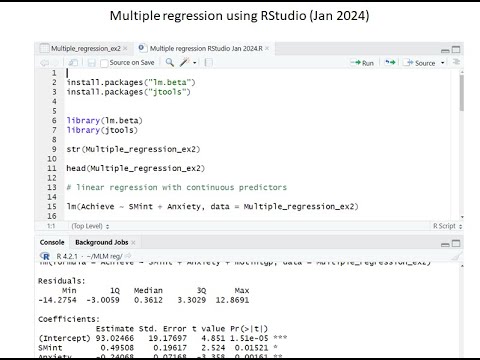This screenshot has height=360, width=480.
Task: Clear console broom icon
Action: pyautogui.click(x=456, y=256)
